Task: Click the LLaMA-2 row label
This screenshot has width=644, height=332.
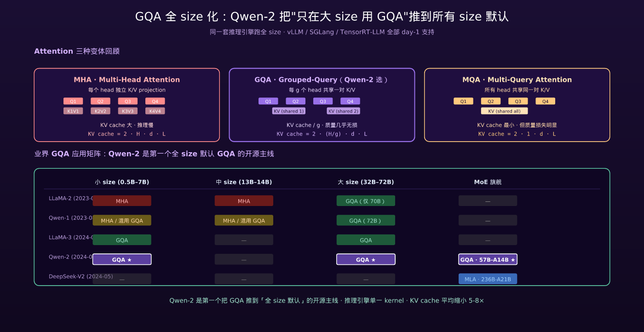Action: pyautogui.click(x=70, y=198)
